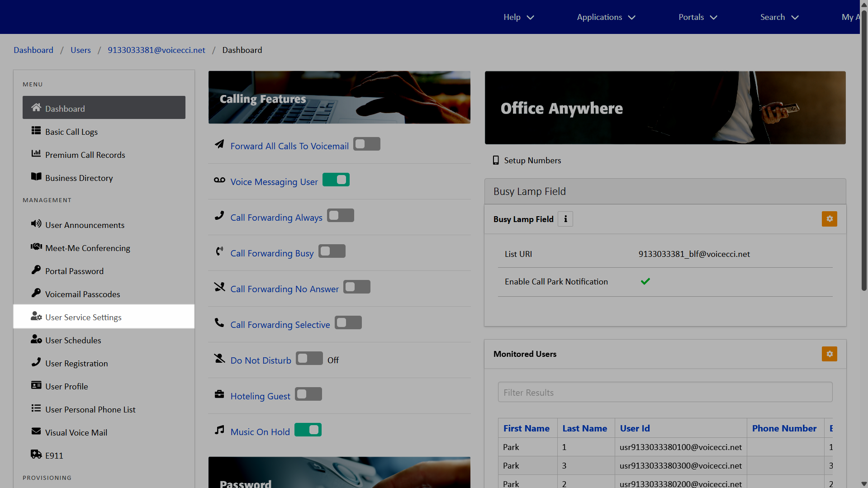Click the E911 ambulance icon in sidebar
Image resolution: width=868 pixels, height=488 pixels.
coord(36,454)
